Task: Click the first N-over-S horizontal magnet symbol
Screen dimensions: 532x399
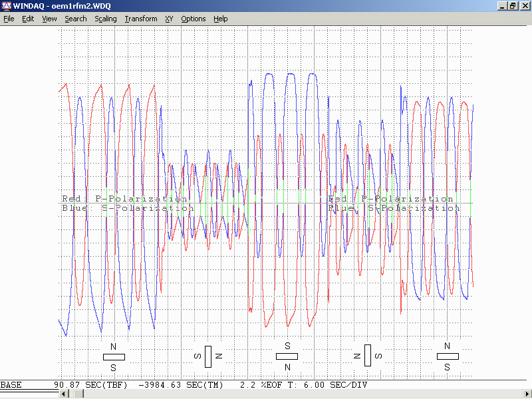Action: 114,356
